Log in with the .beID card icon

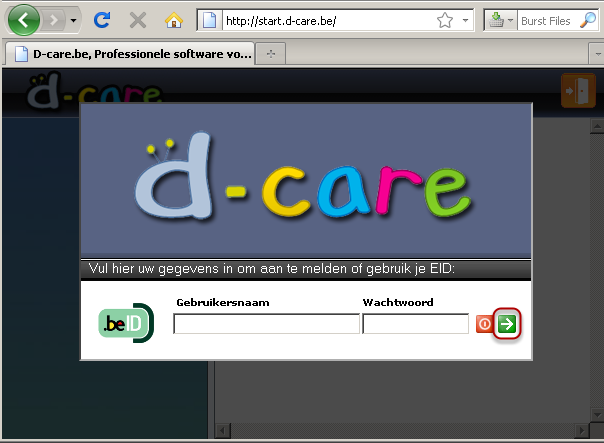coord(125,323)
